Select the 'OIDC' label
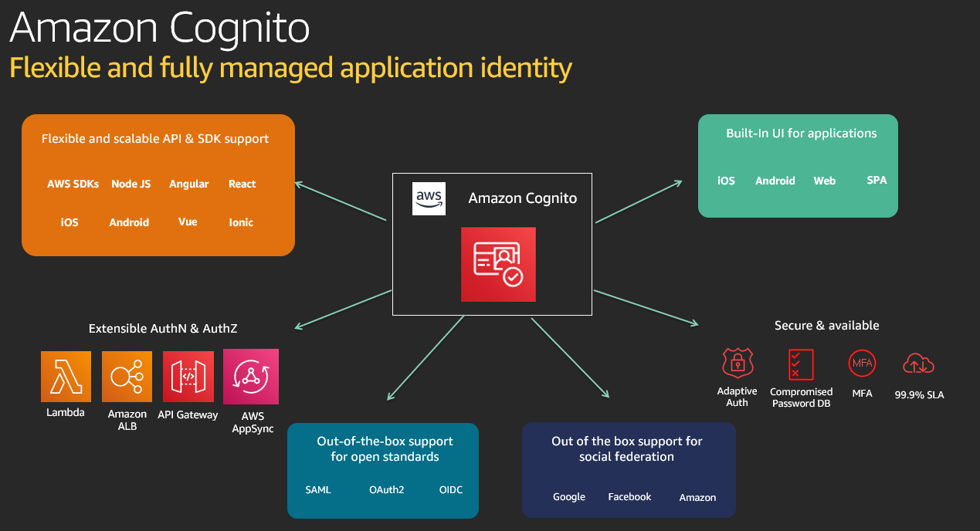 coord(450,490)
